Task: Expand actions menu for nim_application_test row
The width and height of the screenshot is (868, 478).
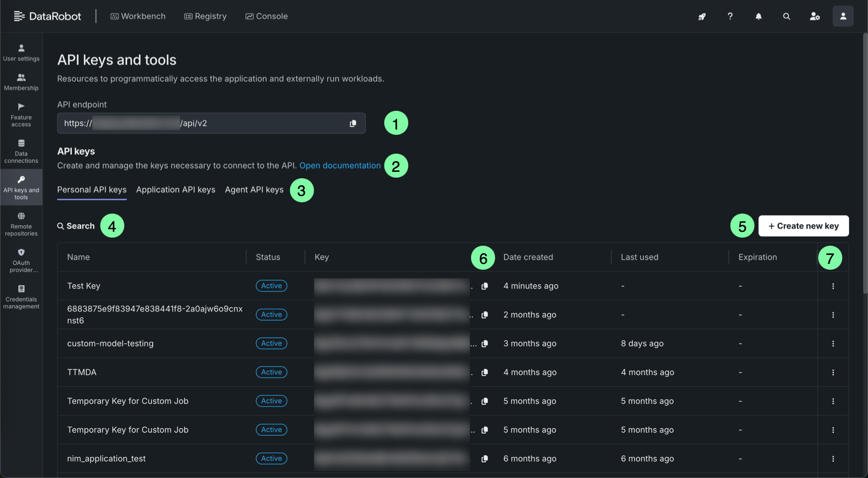Action: click(x=833, y=459)
